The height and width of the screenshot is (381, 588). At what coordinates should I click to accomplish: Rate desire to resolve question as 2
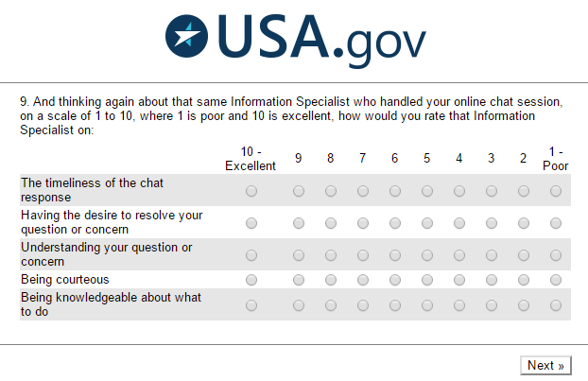click(x=524, y=223)
